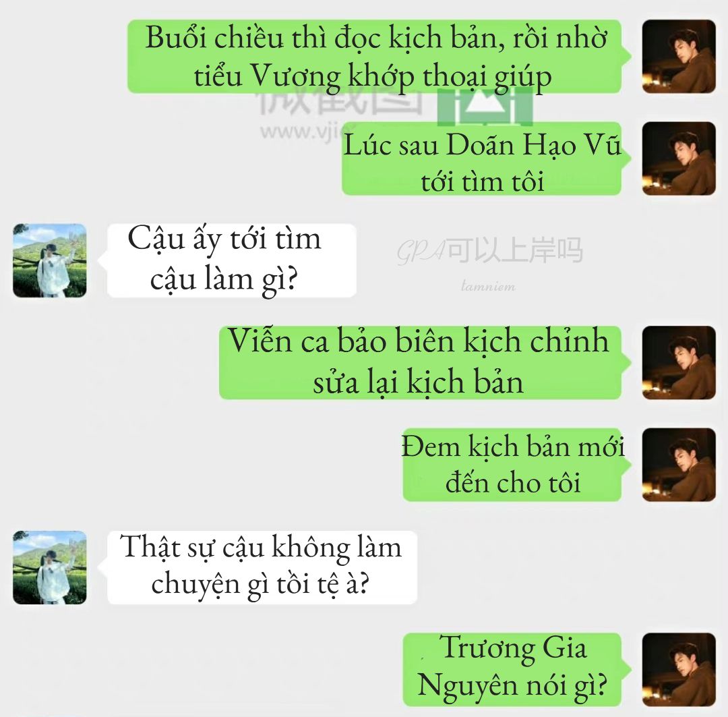
Task: Click the 'tamniem' watermark signature
Action: pyautogui.click(x=488, y=286)
